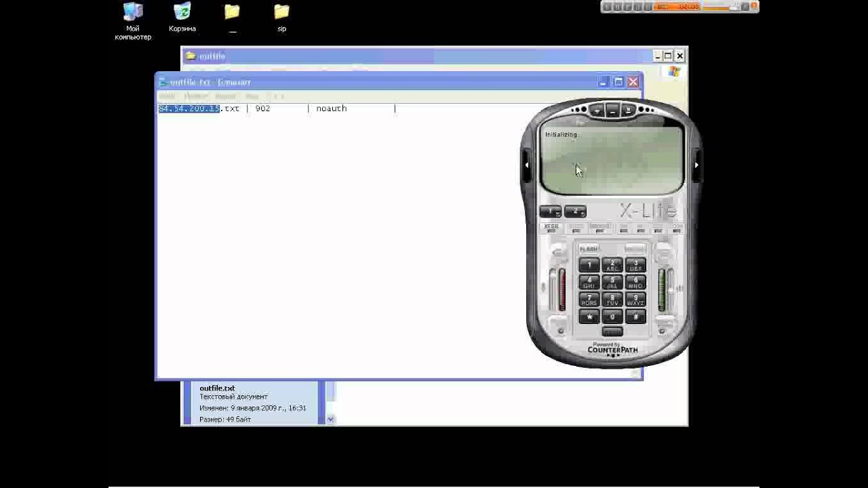Dial digit 5 JKL on keypad
Screen dimensions: 868x488
click(x=612, y=281)
